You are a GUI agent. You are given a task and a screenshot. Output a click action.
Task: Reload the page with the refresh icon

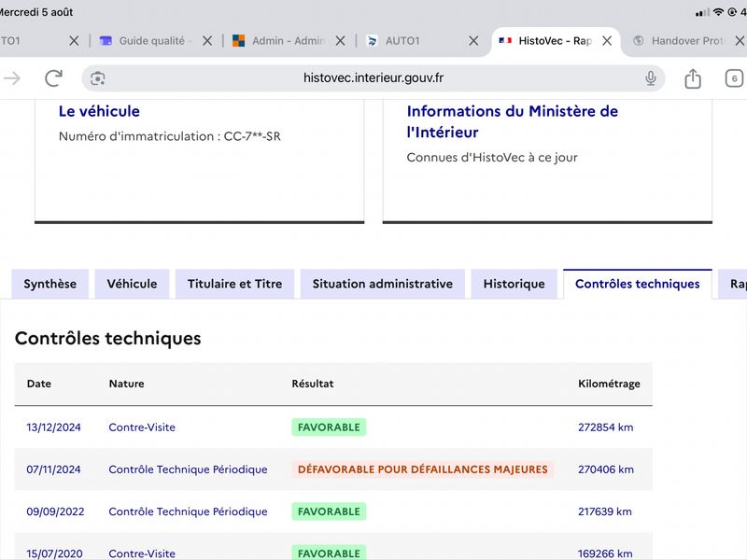point(54,78)
